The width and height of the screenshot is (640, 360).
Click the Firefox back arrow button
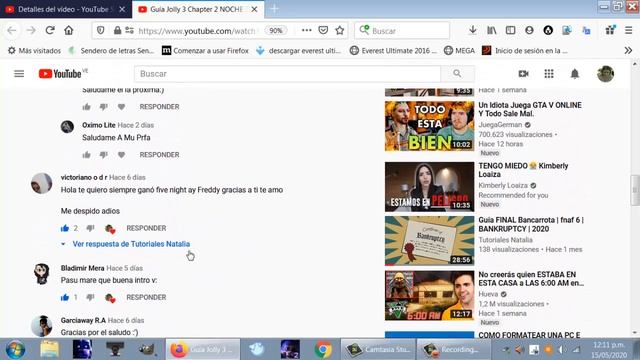(x=12, y=30)
